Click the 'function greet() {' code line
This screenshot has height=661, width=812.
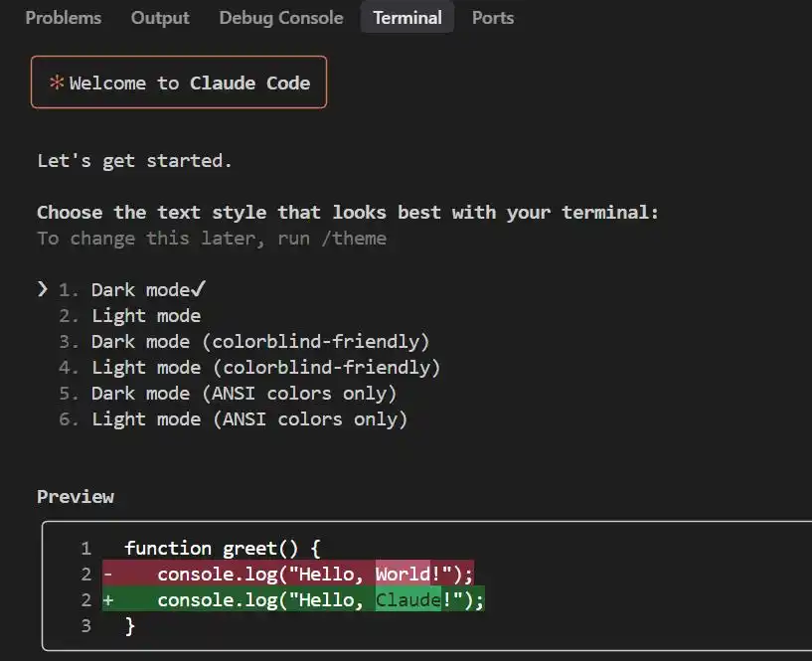click(223, 548)
